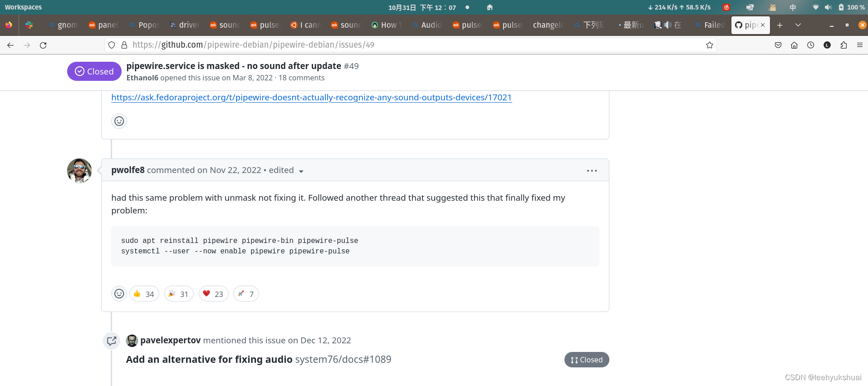Toggle the heart reaction 23

pyautogui.click(x=213, y=294)
